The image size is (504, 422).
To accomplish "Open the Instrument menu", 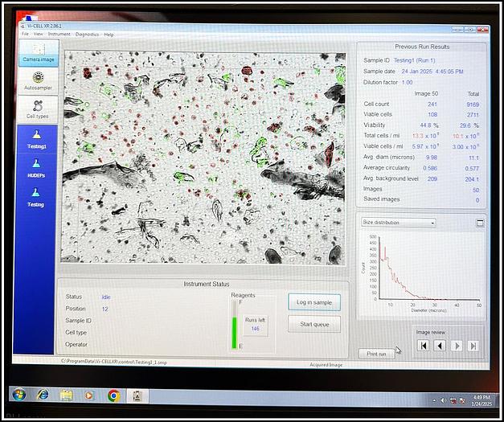I will [x=59, y=35].
